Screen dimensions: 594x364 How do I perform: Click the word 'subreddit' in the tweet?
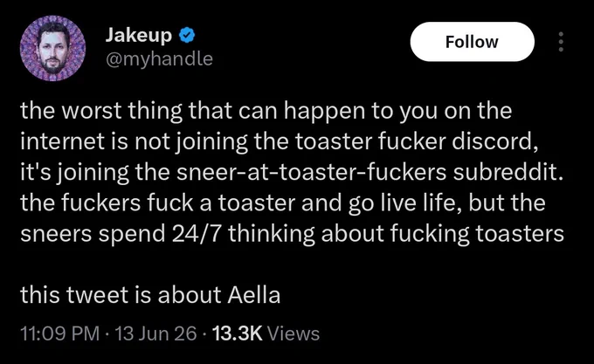(x=505, y=172)
